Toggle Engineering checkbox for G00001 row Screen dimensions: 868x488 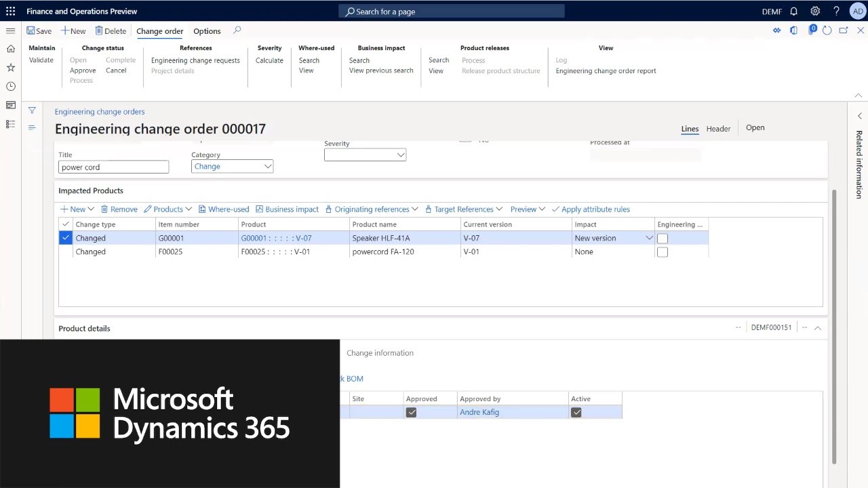tap(663, 239)
